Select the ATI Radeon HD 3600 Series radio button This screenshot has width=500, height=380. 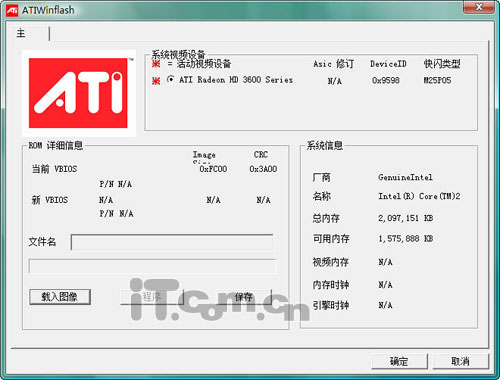point(171,79)
